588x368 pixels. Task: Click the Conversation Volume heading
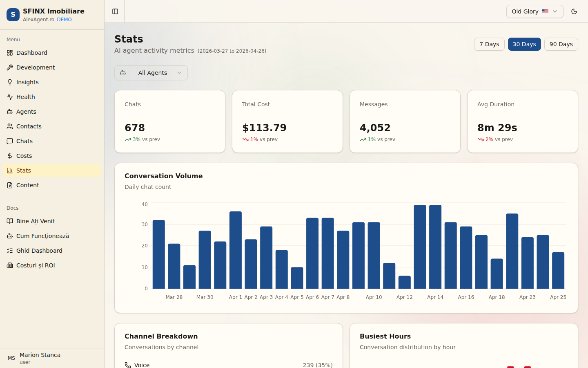coord(163,176)
